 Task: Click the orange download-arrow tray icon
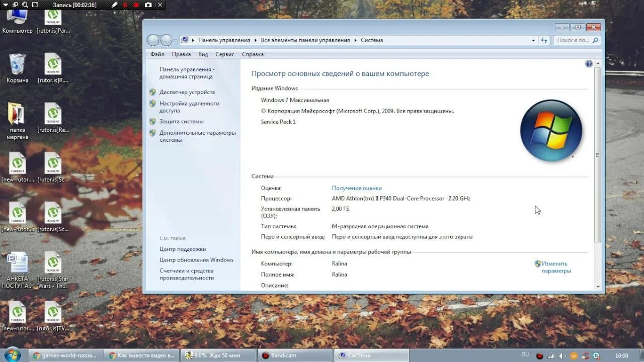coord(574,356)
